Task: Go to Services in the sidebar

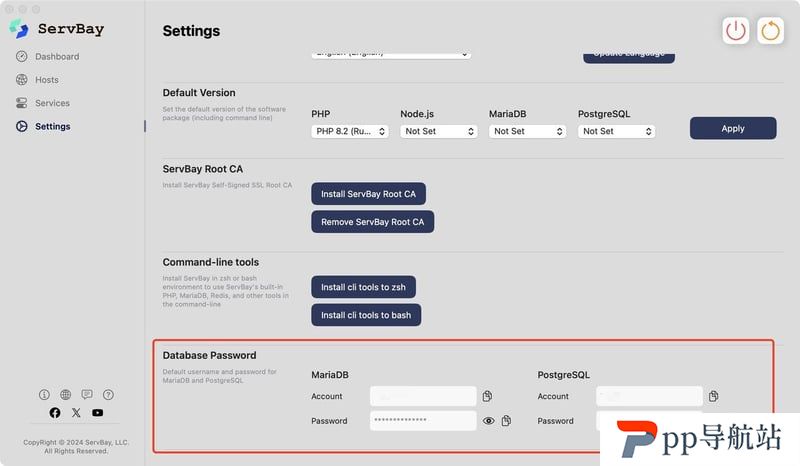Action: (53, 103)
